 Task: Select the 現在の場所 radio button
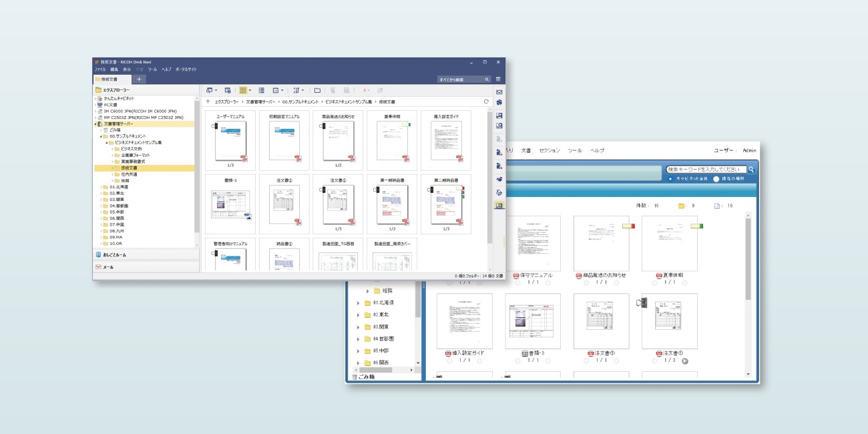point(716,179)
